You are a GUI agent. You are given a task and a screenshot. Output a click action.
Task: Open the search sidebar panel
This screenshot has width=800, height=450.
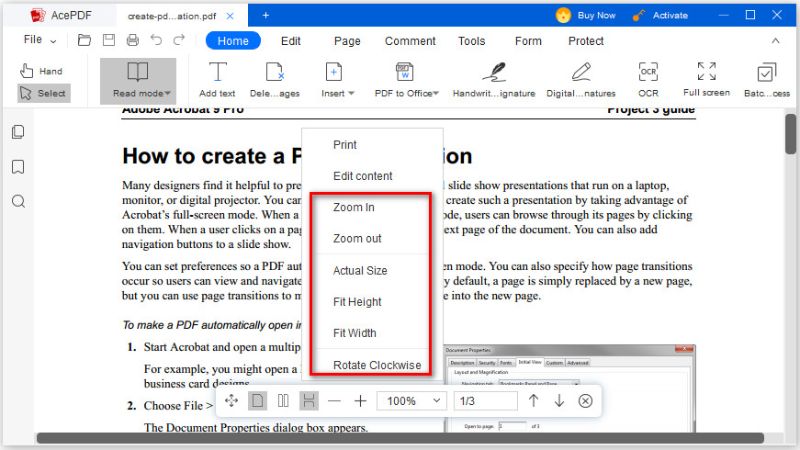tap(18, 202)
